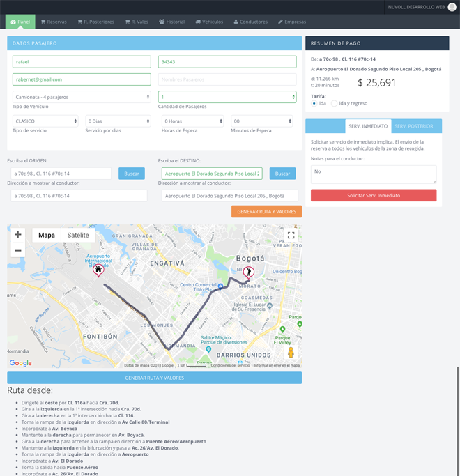Click the DATOS PASAJERO header

[x=154, y=43]
